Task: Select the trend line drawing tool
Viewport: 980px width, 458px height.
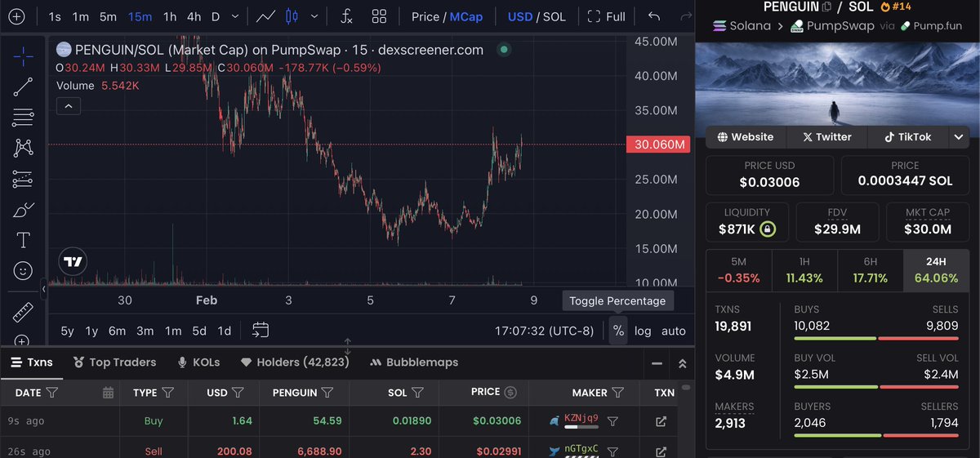Action: click(x=23, y=87)
